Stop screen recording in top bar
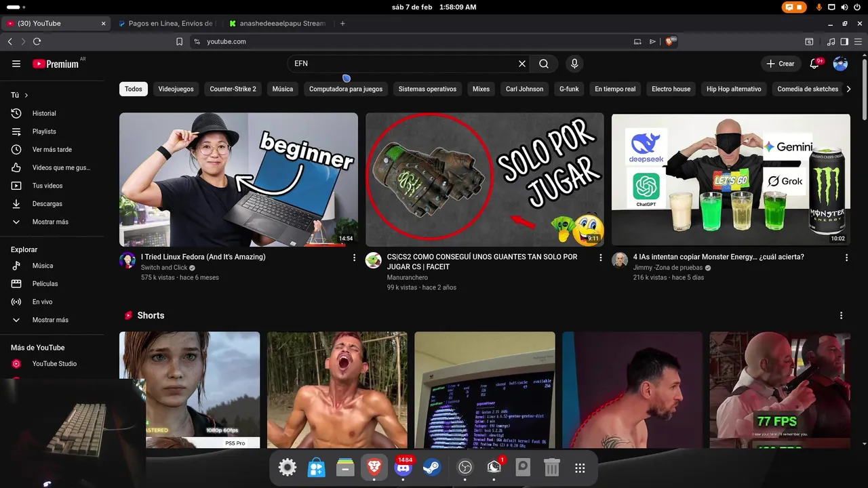This screenshot has height=488, width=868. [794, 7]
